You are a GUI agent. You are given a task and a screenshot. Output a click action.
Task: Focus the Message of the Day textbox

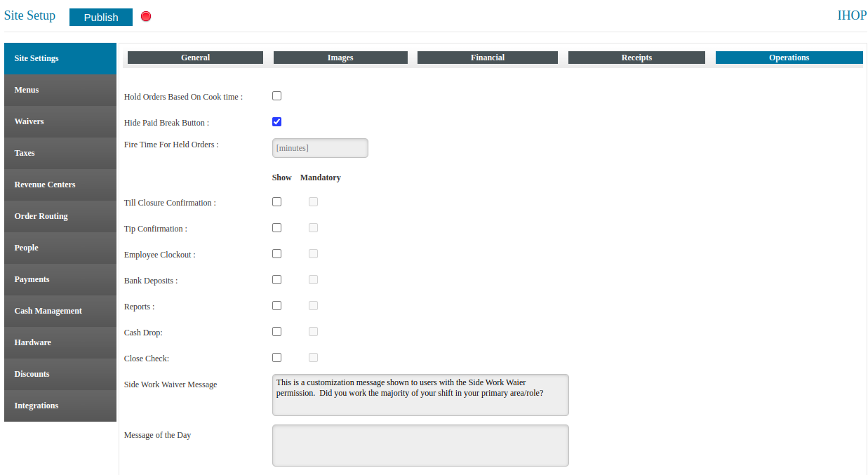click(420, 446)
